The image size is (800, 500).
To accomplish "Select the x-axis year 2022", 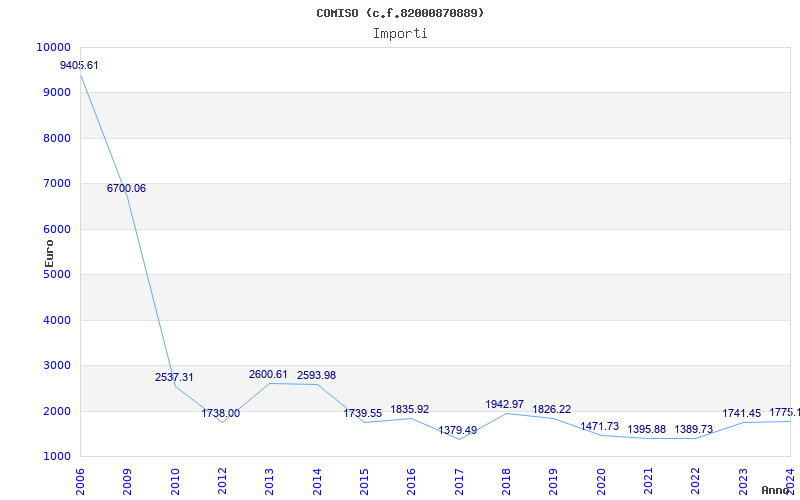I will pyautogui.click(x=695, y=482).
